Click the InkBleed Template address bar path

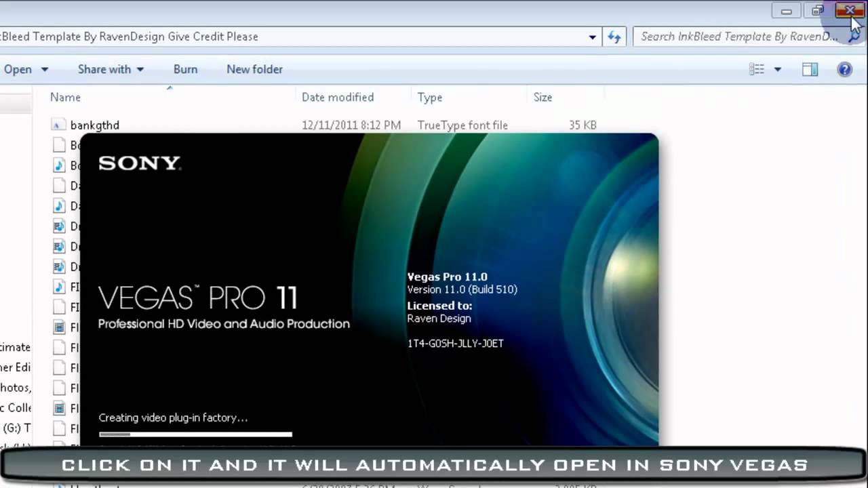point(129,37)
